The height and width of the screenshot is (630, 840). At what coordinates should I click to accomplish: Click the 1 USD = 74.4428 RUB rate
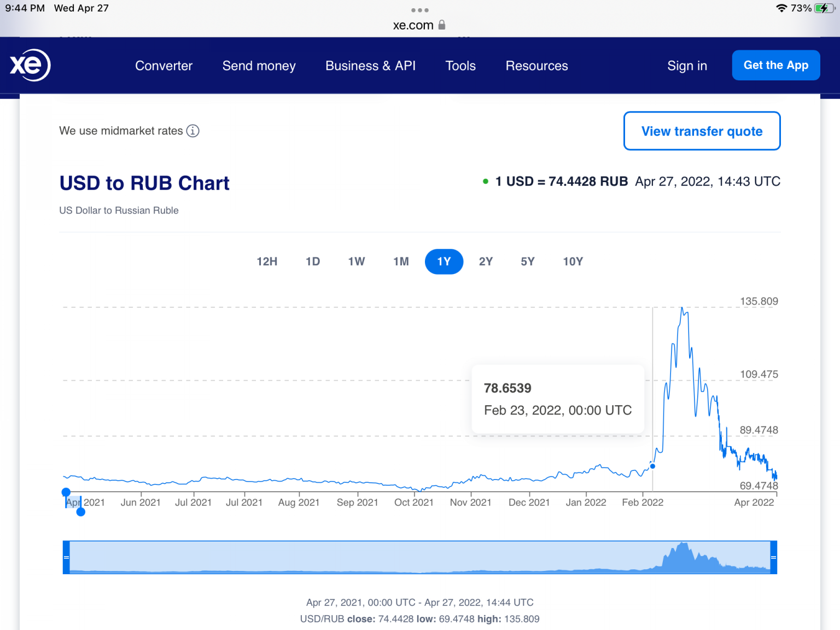pyautogui.click(x=562, y=182)
